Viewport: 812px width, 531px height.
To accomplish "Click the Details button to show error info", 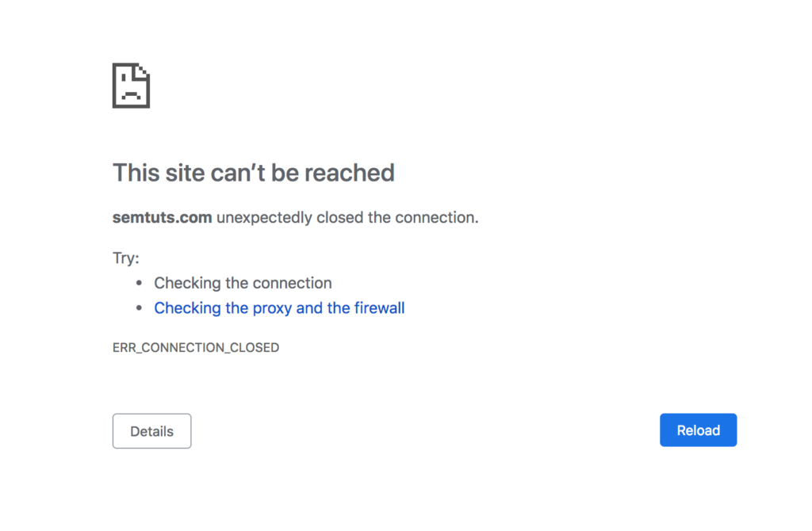I will pyautogui.click(x=151, y=431).
